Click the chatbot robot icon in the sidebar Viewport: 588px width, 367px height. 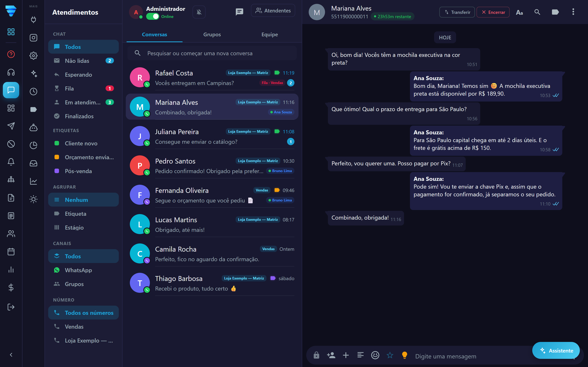(33, 127)
